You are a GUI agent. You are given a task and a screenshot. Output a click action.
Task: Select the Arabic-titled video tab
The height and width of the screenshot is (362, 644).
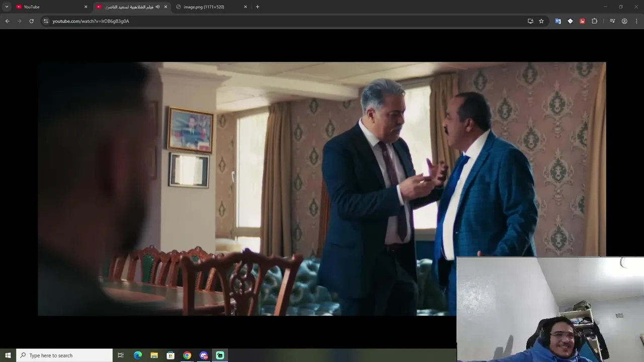tap(132, 7)
